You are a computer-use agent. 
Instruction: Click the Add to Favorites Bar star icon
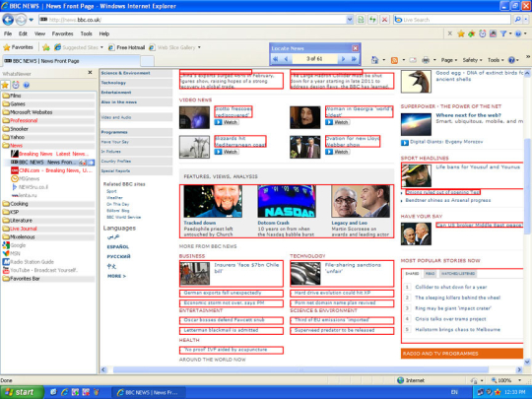tap(46, 47)
